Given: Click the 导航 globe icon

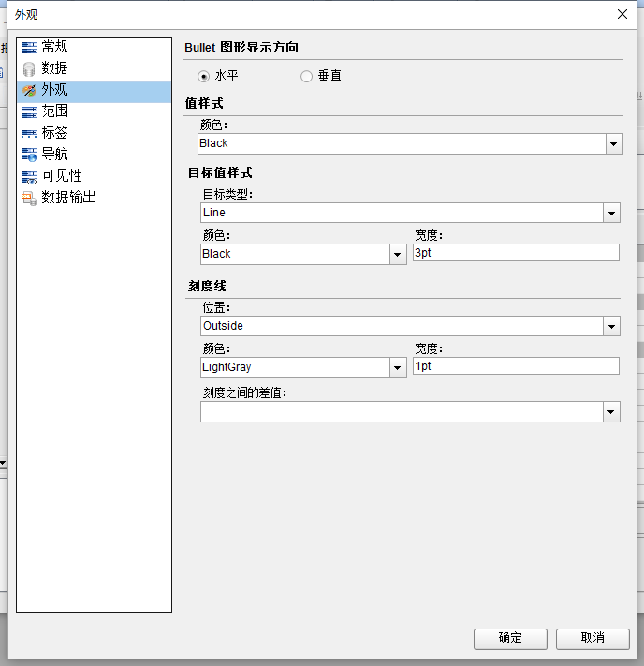Looking at the screenshot, I should pos(29,155).
